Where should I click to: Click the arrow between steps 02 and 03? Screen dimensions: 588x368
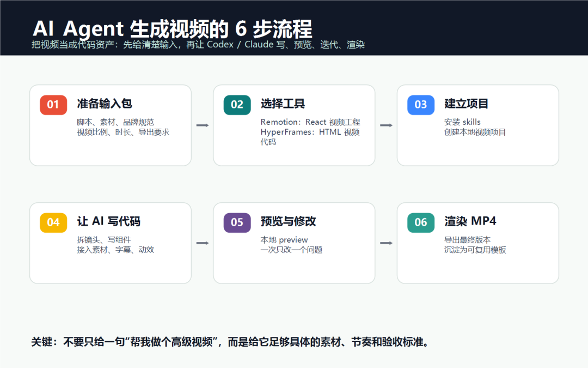coord(386,125)
